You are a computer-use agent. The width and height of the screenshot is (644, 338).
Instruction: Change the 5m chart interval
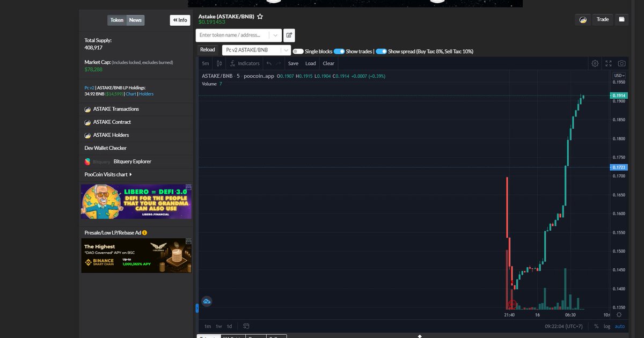click(206, 63)
